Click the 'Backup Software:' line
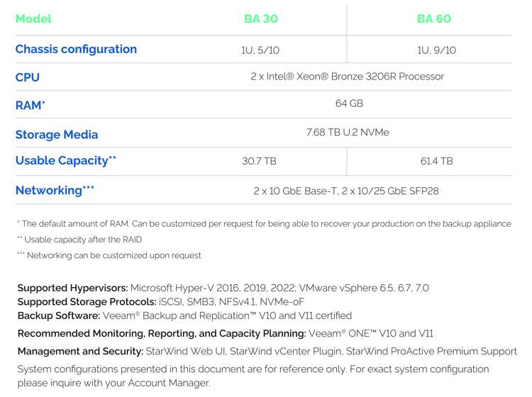The image size is (532, 397). (184, 315)
